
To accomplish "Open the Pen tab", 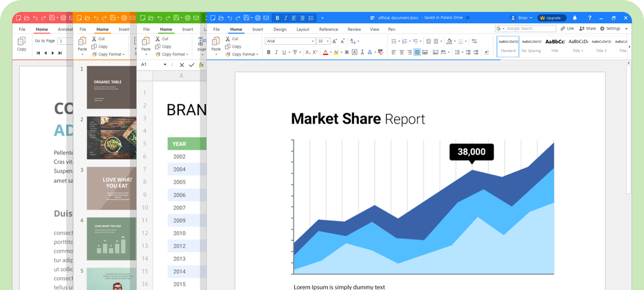I will pos(391,30).
